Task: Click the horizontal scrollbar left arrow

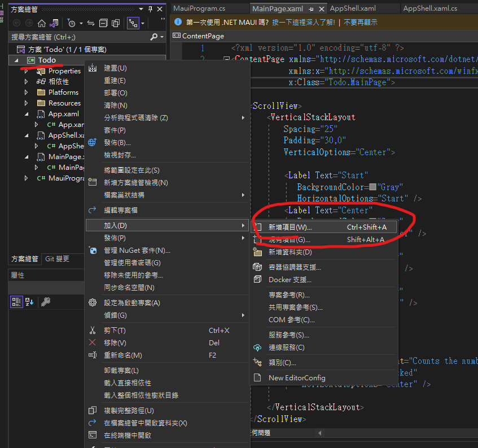Action: tap(319, 433)
